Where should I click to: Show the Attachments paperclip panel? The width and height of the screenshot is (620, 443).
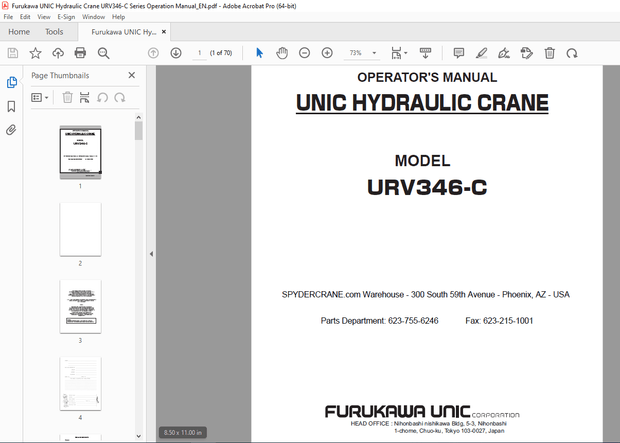[11, 130]
